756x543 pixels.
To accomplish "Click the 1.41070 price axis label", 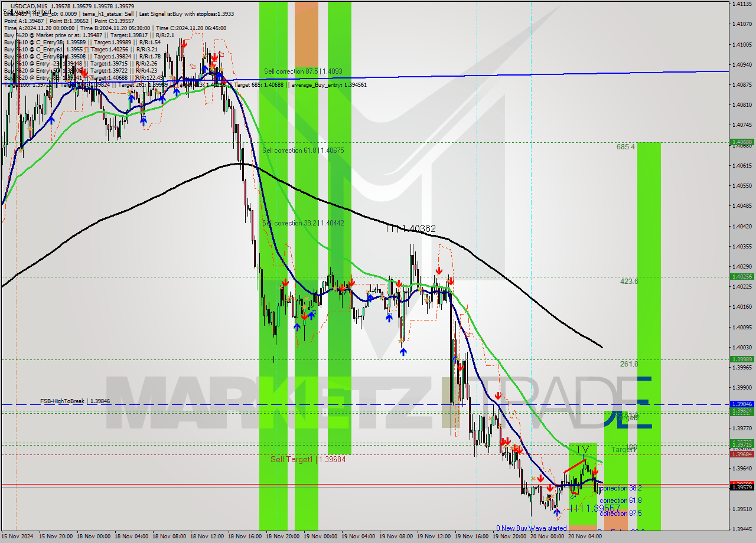I will [742, 24].
